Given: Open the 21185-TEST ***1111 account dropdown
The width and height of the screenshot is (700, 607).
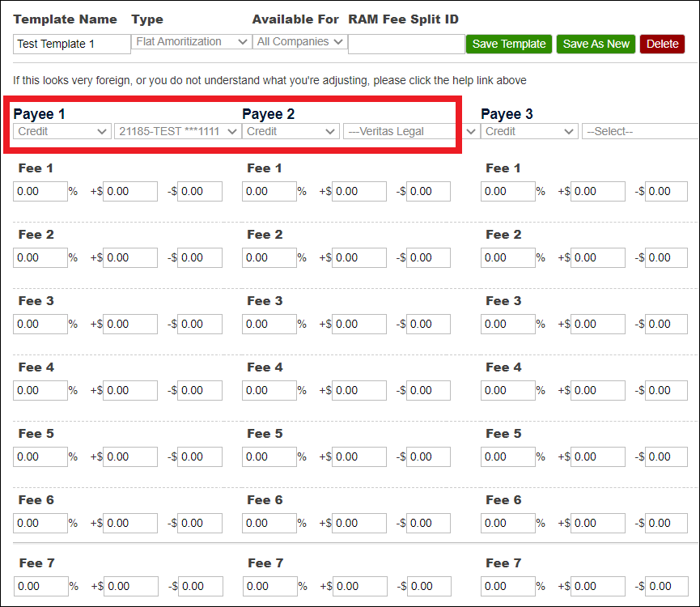Looking at the screenshot, I should click(x=176, y=131).
